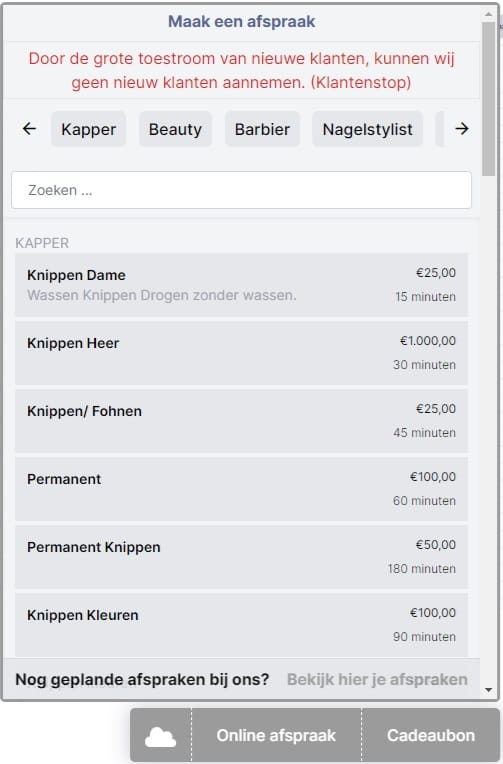Pick the Knippen Heer service
503x764 pixels.
(241, 353)
